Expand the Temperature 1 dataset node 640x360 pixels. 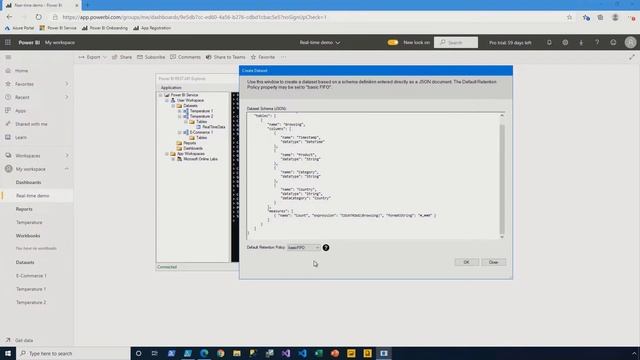pyautogui.click(x=180, y=111)
